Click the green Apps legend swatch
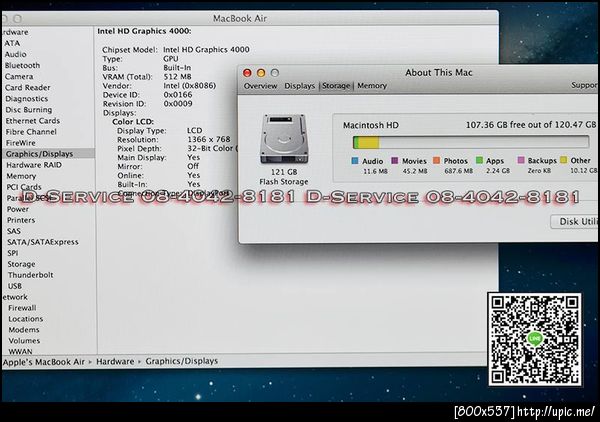Screen dimensions: 600x422 tap(479, 161)
